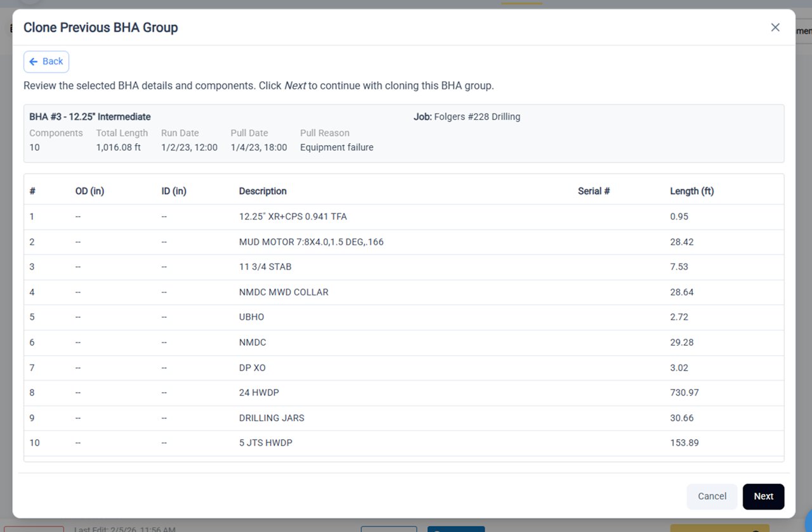Click the Equipment failure pull reason
Image resolution: width=812 pixels, height=532 pixels.
[x=337, y=147]
